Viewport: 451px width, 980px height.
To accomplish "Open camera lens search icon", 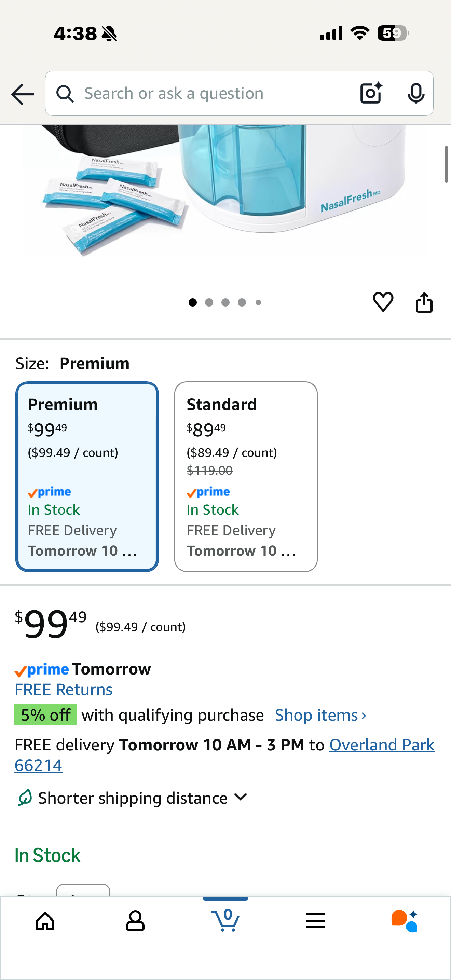I will click(371, 93).
